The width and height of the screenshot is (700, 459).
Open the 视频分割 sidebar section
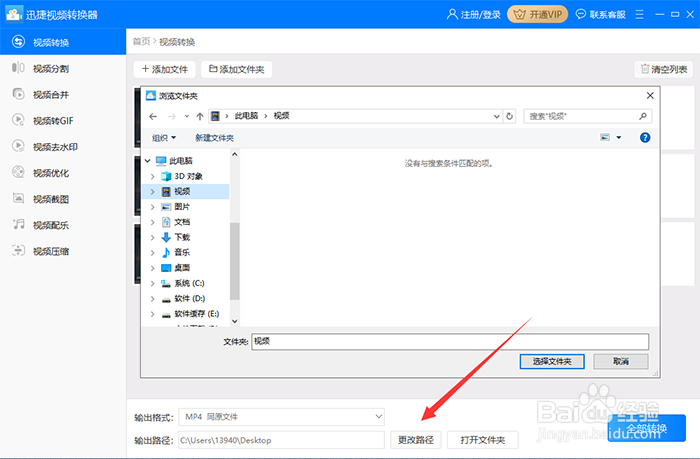pos(63,68)
